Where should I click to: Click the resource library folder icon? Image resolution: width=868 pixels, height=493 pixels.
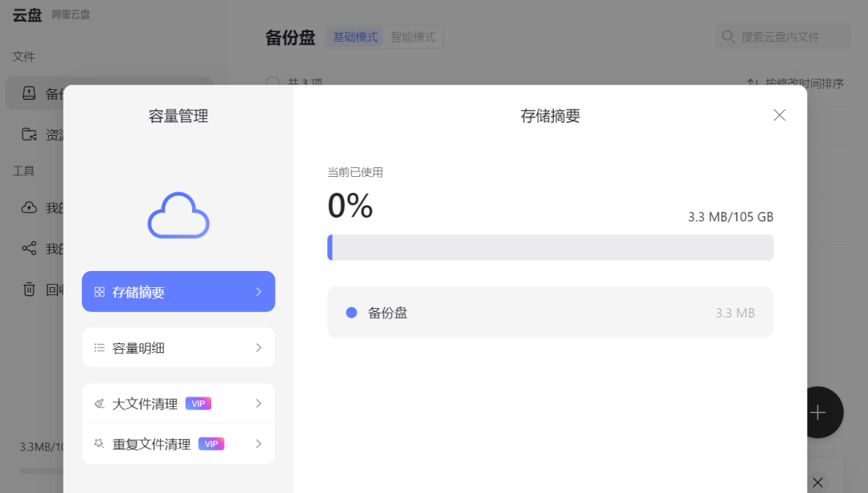coord(29,134)
